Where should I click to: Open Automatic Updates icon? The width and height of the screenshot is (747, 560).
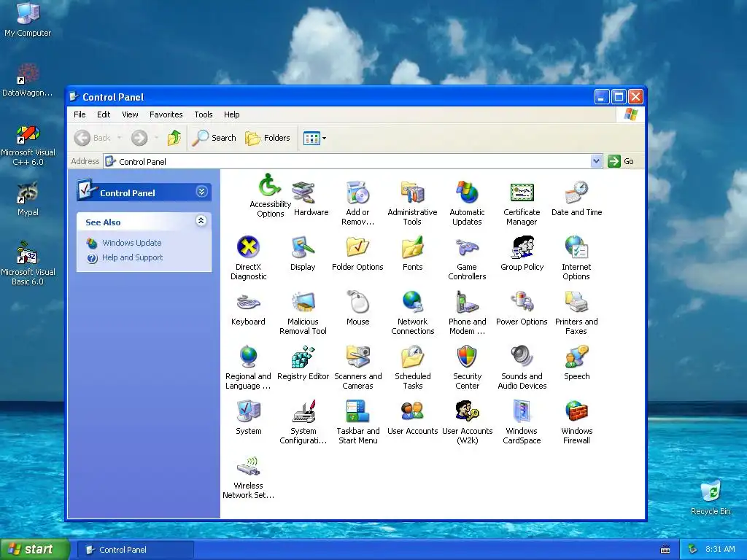point(467,203)
